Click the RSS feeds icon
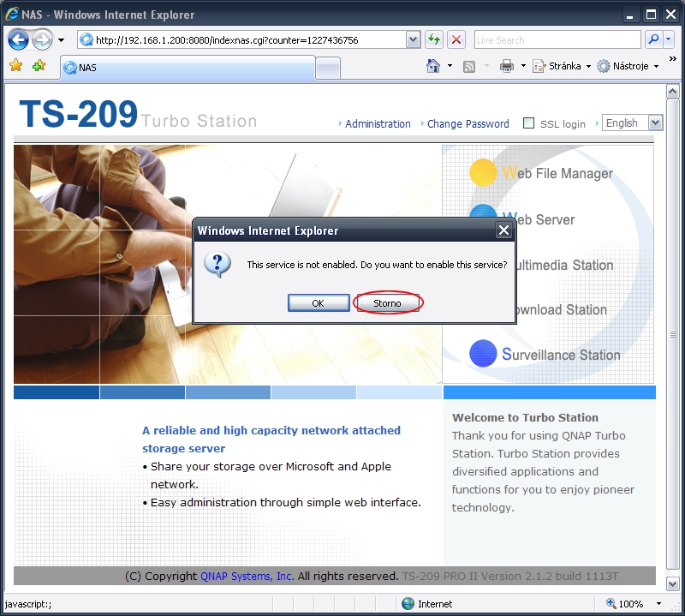This screenshot has height=616, width=685. click(468, 67)
